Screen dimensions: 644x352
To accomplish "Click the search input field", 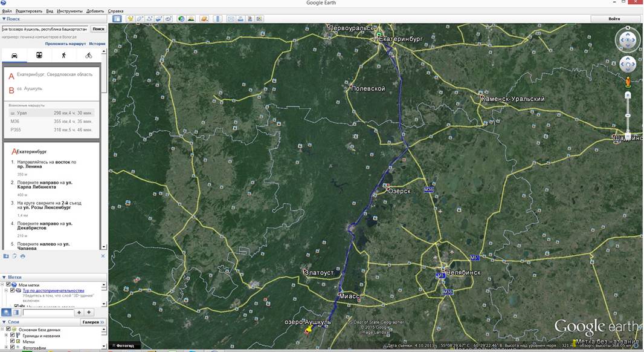I will click(x=45, y=29).
